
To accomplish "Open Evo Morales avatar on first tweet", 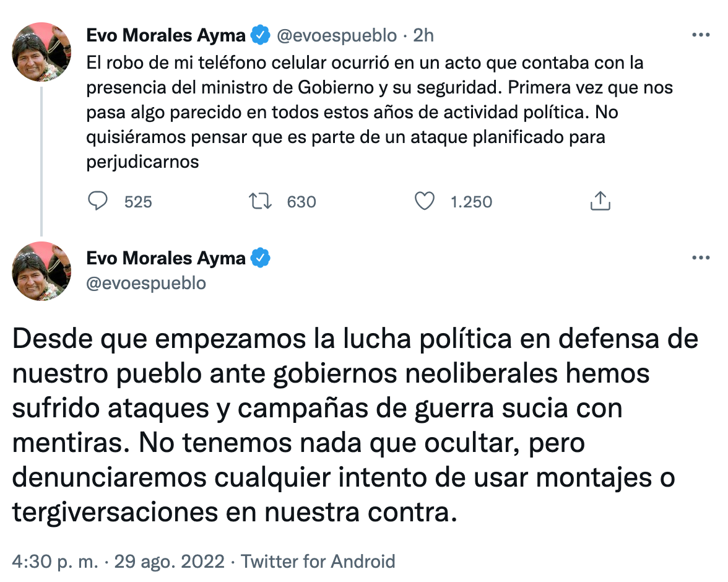I will click(42, 52).
